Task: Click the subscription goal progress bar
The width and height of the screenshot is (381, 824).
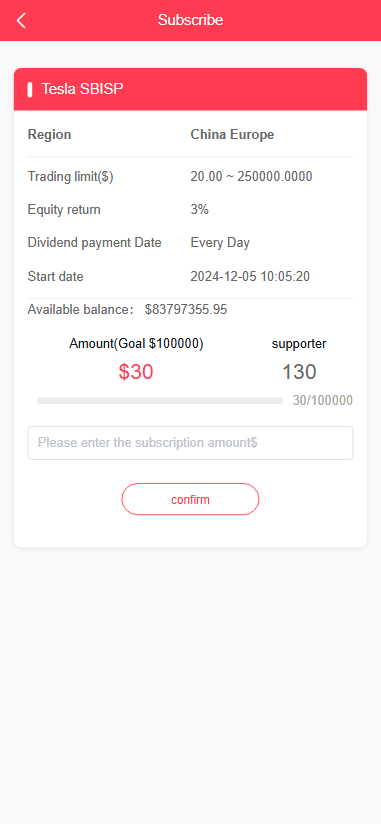Action: point(160,401)
